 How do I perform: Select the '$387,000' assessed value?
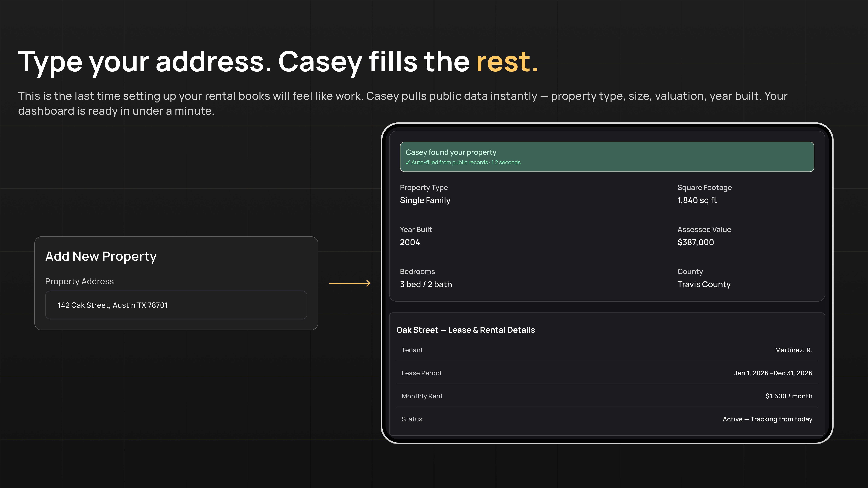click(695, 242)
